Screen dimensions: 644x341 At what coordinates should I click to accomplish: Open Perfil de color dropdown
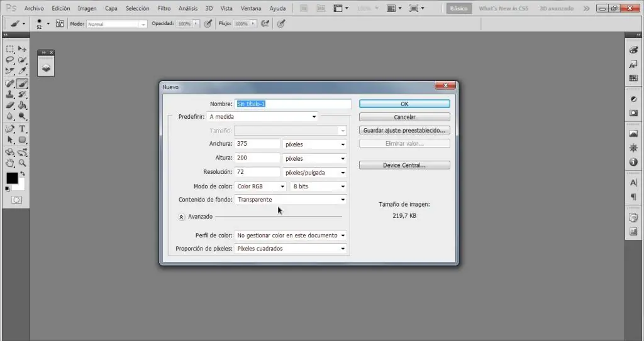click(x=291, y=235)
